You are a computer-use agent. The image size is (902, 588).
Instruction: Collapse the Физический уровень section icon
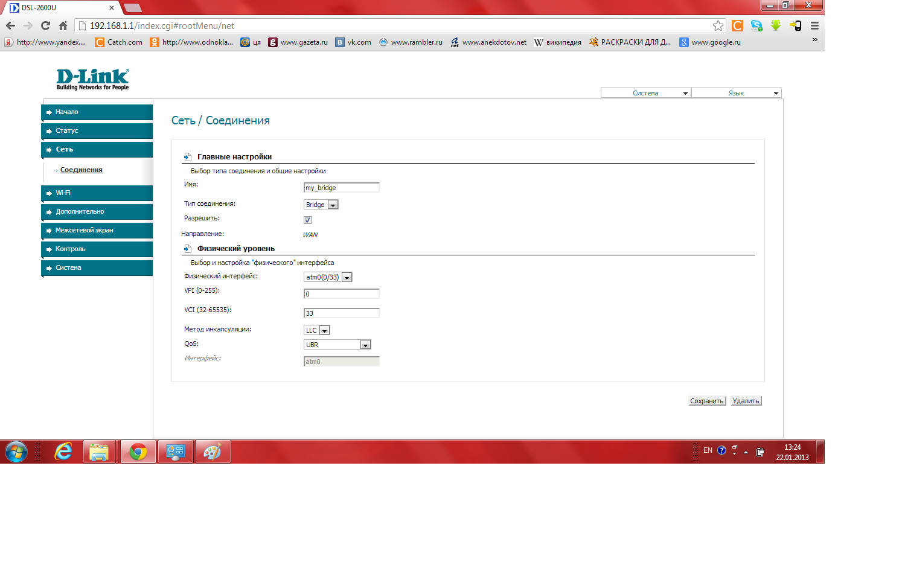(188, 249)
